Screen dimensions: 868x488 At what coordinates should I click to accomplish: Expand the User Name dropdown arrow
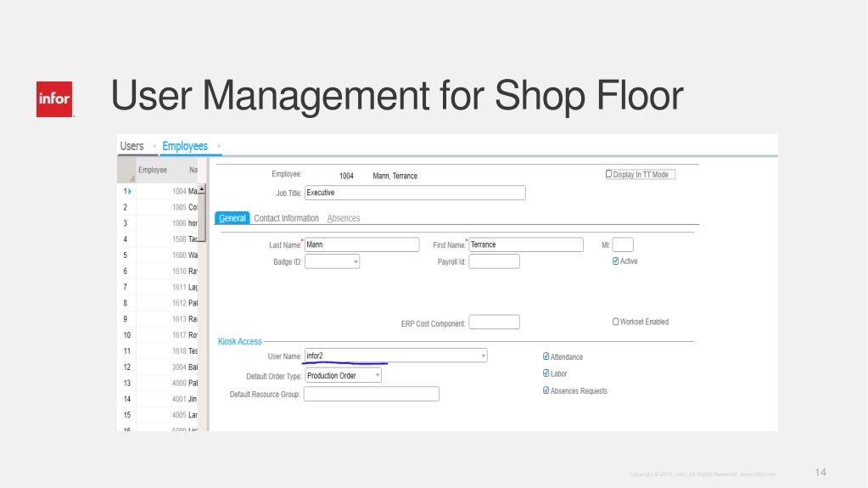483,356
